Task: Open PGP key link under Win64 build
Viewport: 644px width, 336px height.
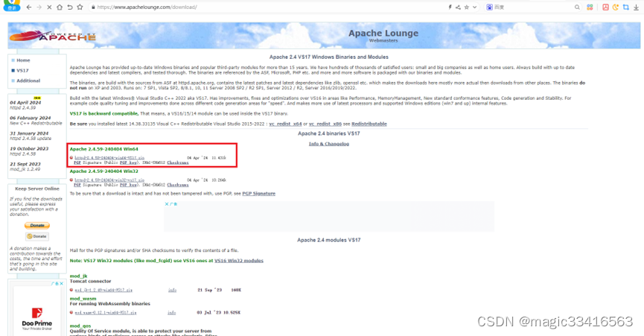Action: 128,162
